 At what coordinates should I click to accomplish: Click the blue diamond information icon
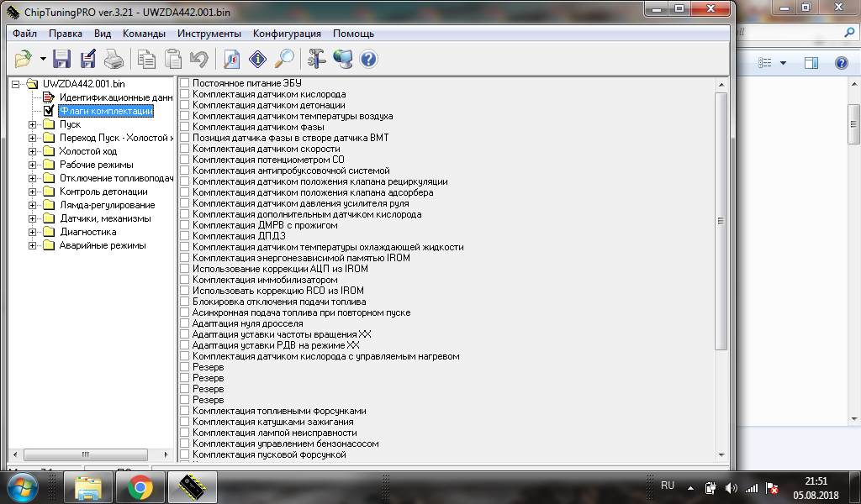[258, 59]
